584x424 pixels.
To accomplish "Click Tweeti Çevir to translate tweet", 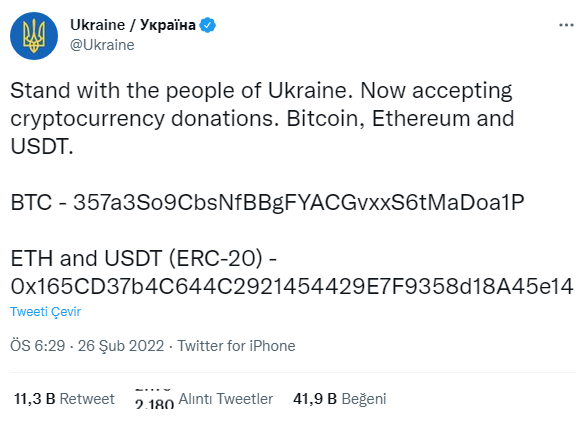I will [45, 311].
